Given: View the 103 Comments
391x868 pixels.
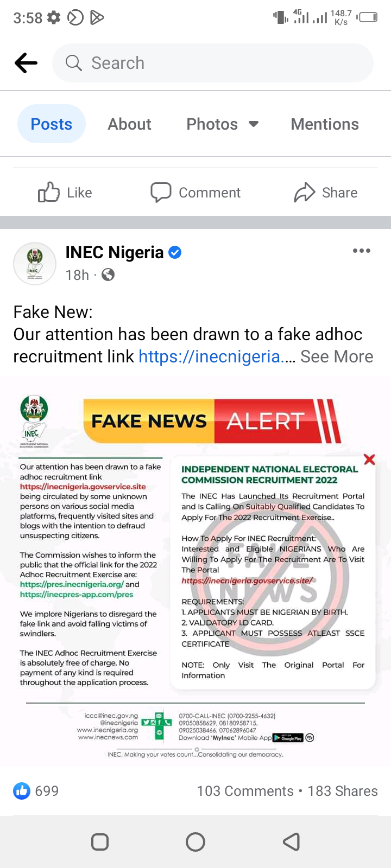Looking at the screenshot, I should [245, 791].
